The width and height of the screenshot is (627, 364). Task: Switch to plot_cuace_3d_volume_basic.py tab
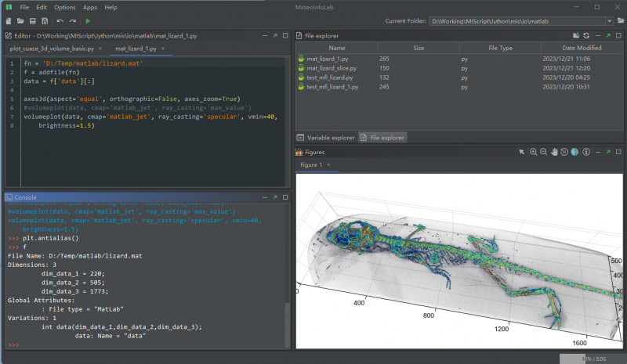pyautogui.click(x=52, y=49)
